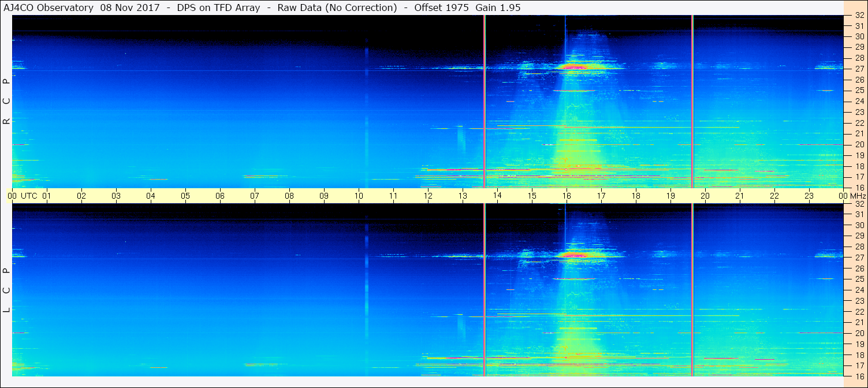Screen dimensions: 868x388
Task: Select hour '11' on the UTC time axis
Action: click(393, 196)
